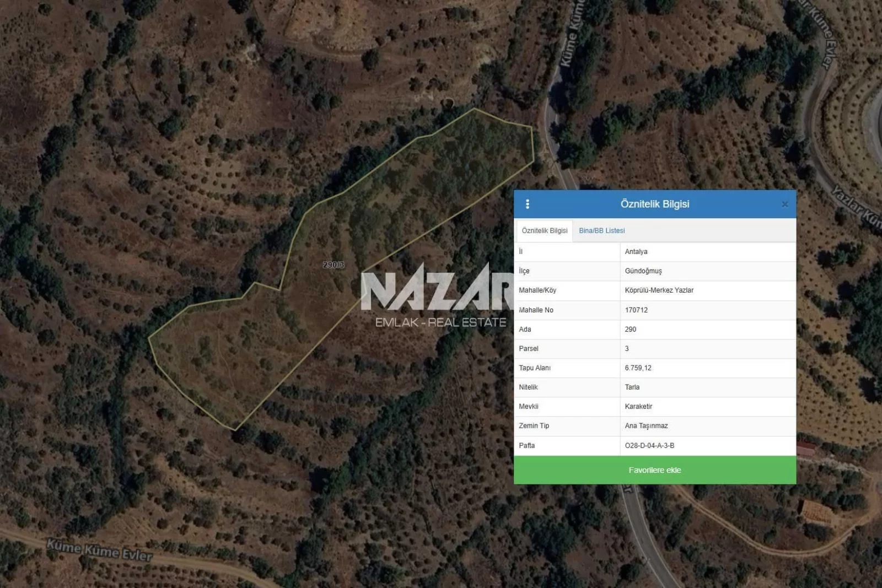882x588 pixels.
Task: Click the Mevkii value Karaketir
Action: 638,407
